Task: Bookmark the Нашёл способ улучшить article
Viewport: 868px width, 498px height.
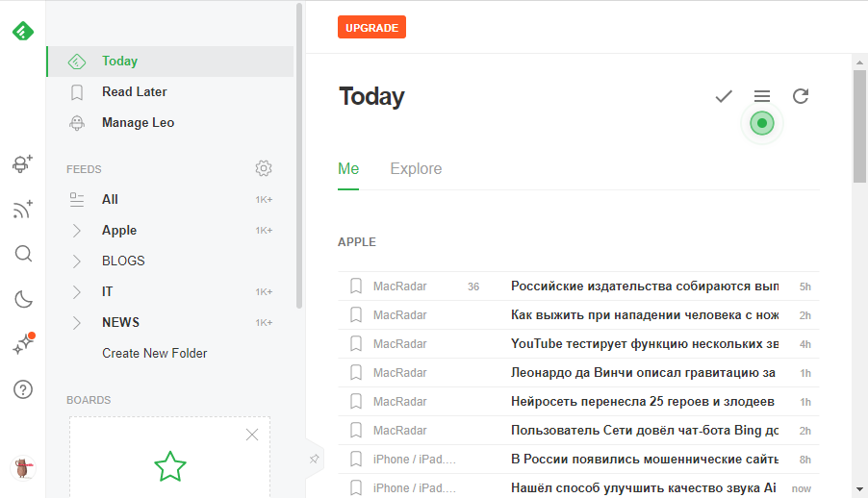Action: tap(356, 487)
